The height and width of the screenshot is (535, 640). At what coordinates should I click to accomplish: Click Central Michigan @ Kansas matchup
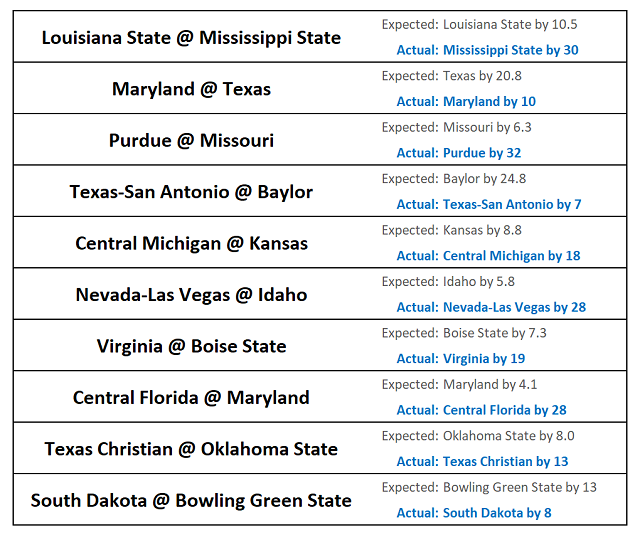191,244
